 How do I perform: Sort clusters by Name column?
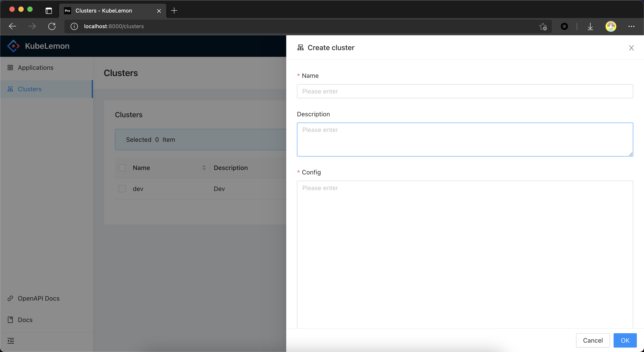(x=204, y=168)
